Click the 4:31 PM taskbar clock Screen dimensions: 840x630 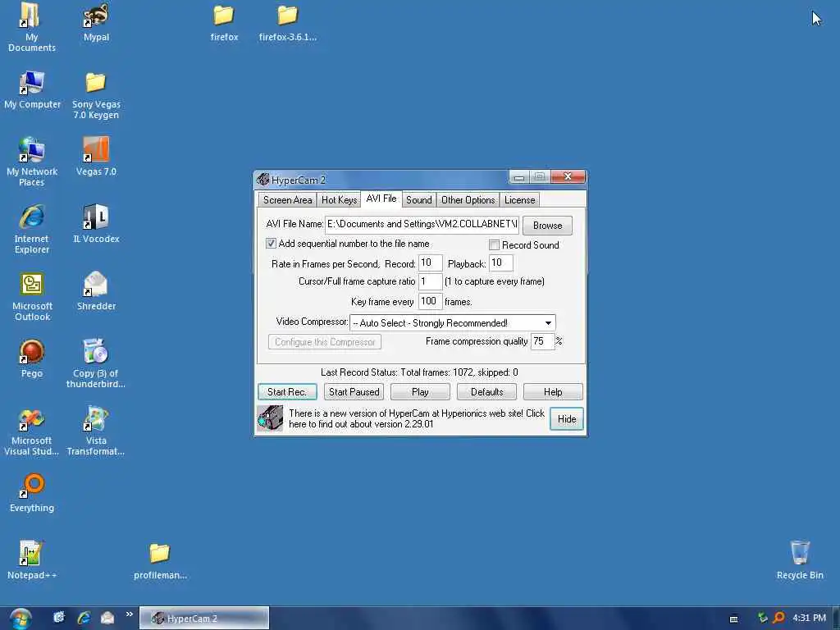coord(809,618)
